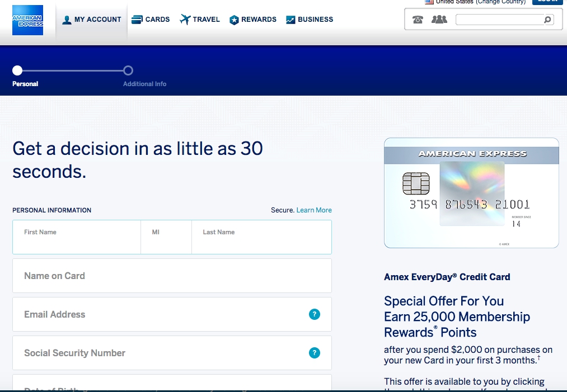Select the Additional Info step marker
Viewport: 567px width, 392px height.
tap(128, 70)
